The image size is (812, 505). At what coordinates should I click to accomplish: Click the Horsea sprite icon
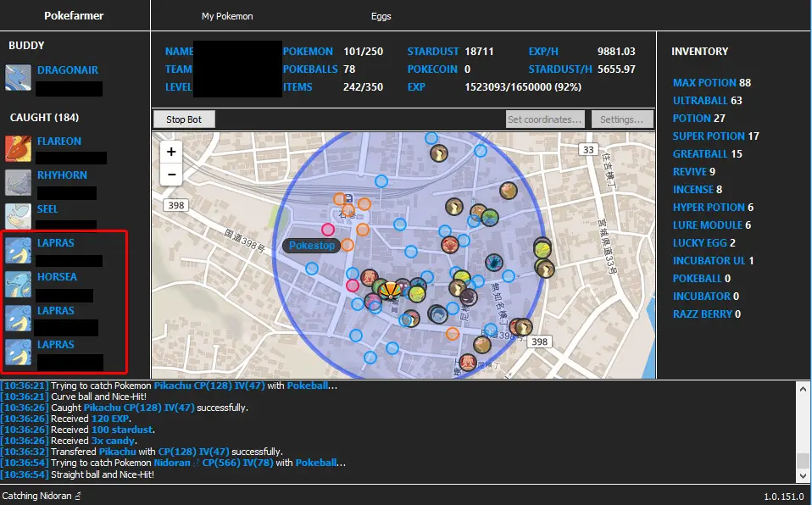click(x=18, y=284)
